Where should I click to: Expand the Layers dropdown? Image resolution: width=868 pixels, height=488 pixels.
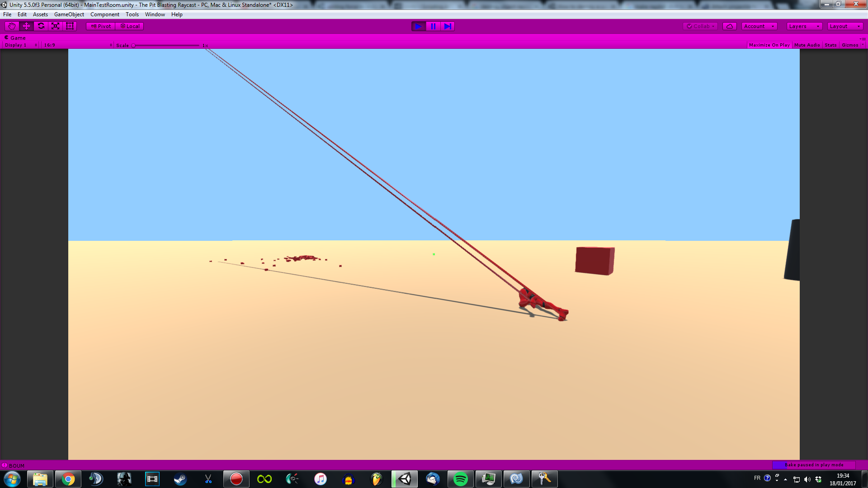[804, 26]
